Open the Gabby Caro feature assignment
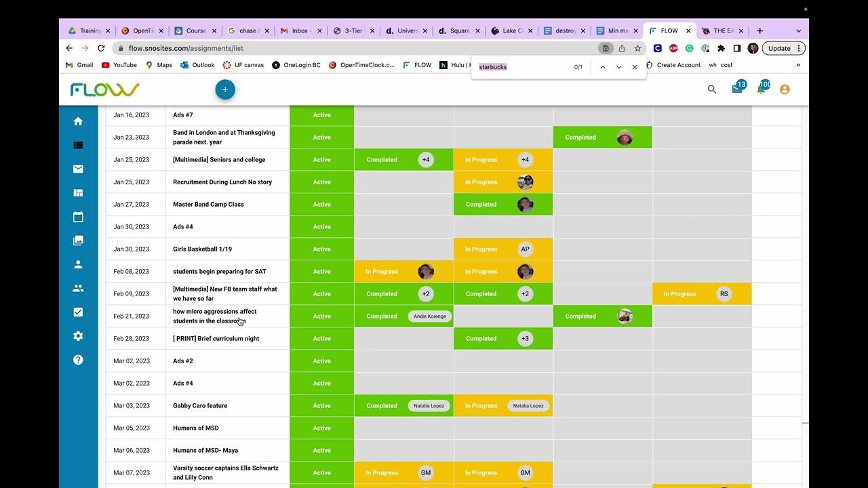Image resolution: width=868 pixels, height=488 pixels. [x=200, y=406]
